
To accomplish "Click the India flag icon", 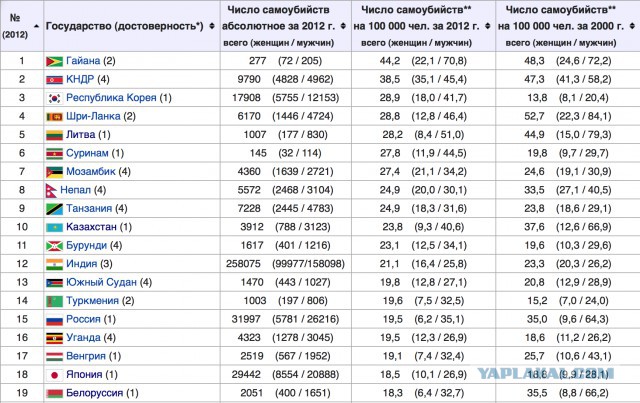I will click(x=54, y=264).
